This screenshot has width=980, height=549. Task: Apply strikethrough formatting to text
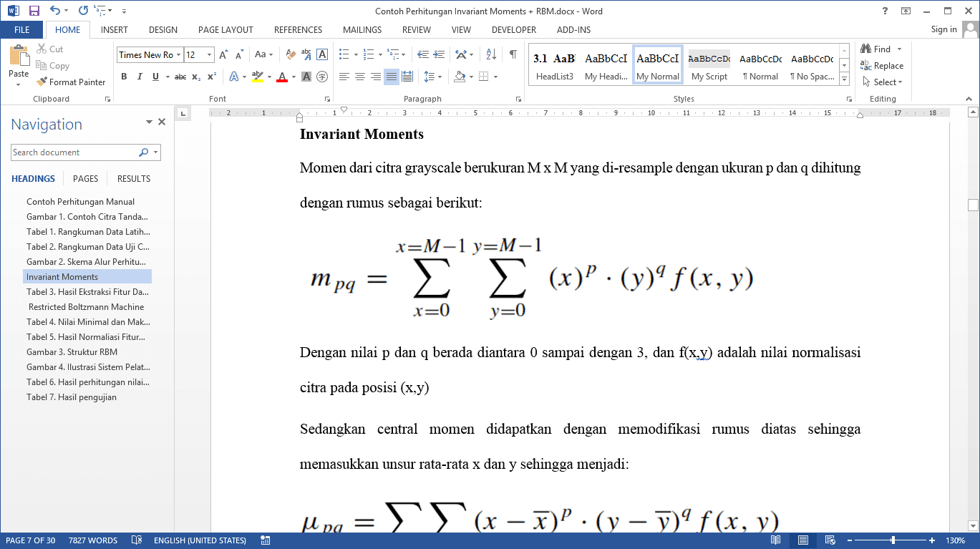(x=180, y=77)
